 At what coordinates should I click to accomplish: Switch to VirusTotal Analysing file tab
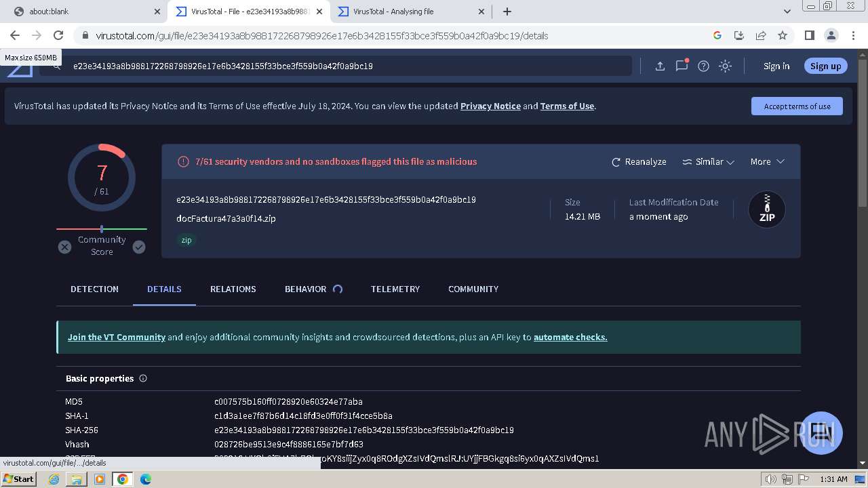410,12
